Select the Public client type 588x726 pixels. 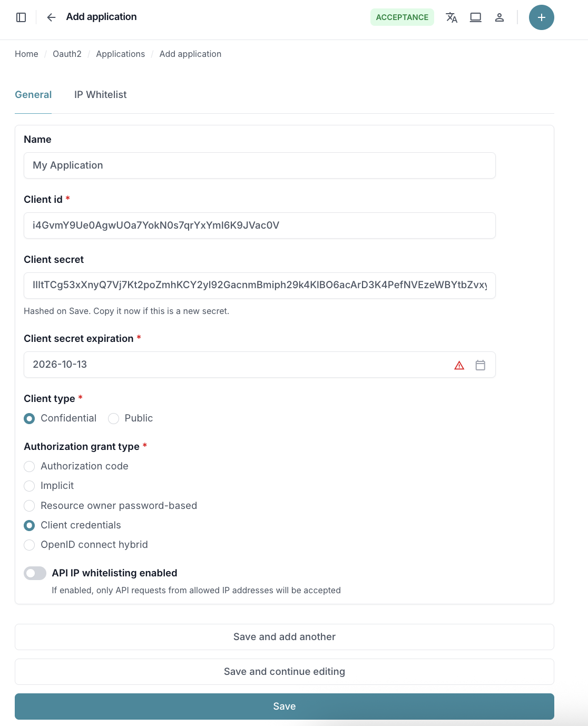[113, 418]
